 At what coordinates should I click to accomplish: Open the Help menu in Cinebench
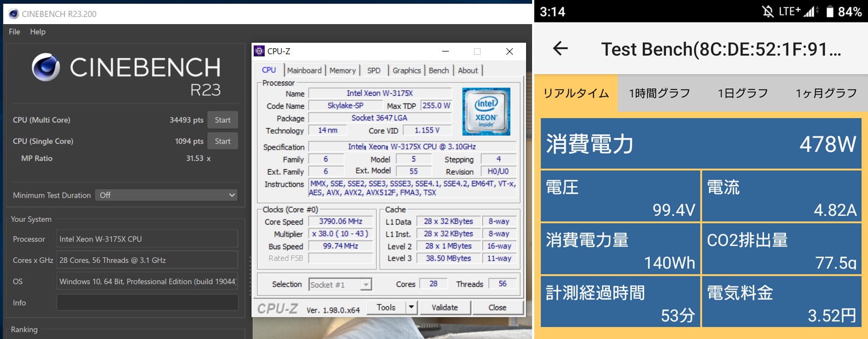tap(38, 32)
